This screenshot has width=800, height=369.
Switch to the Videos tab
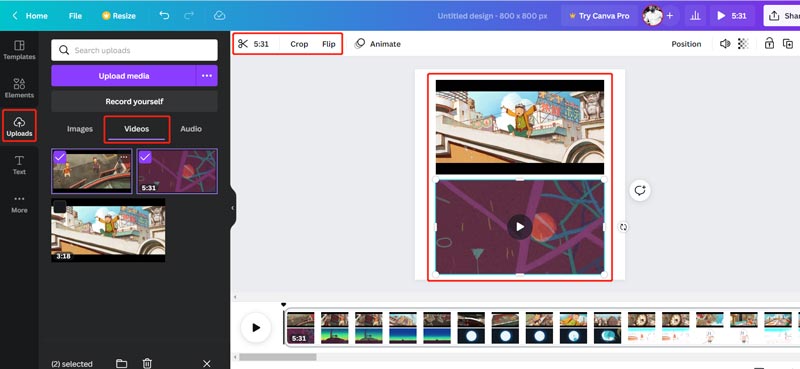(137, 129)
